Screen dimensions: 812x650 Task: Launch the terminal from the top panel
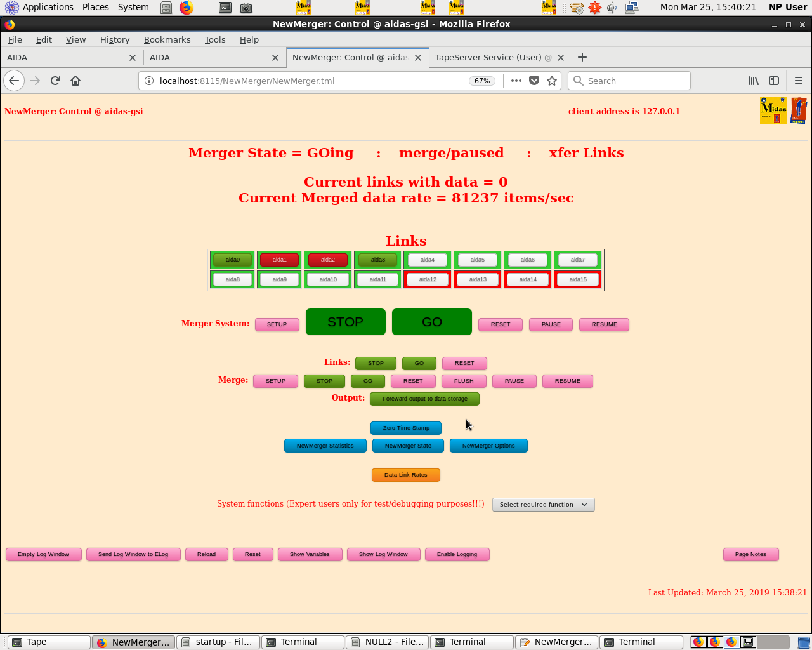coord(225,8)
